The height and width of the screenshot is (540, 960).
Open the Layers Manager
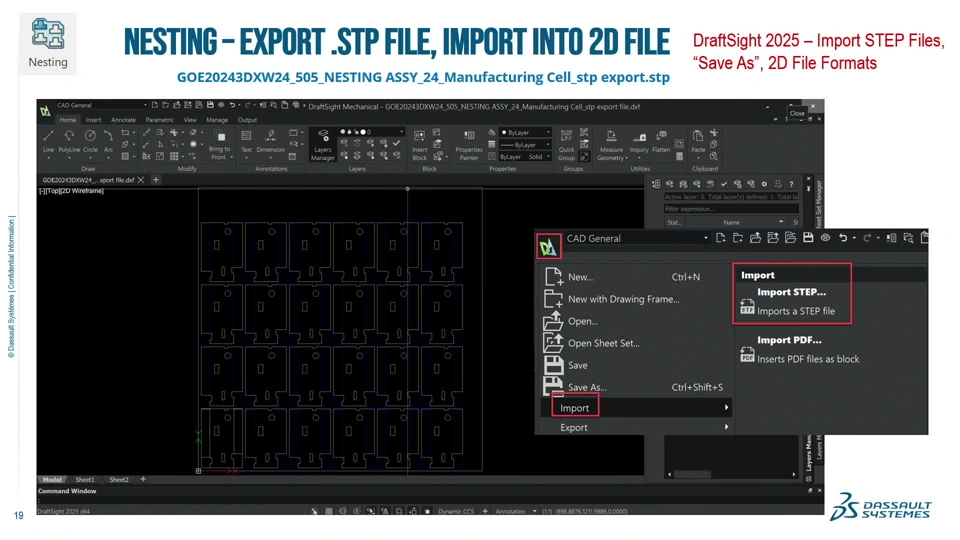[x=323, y=144]
